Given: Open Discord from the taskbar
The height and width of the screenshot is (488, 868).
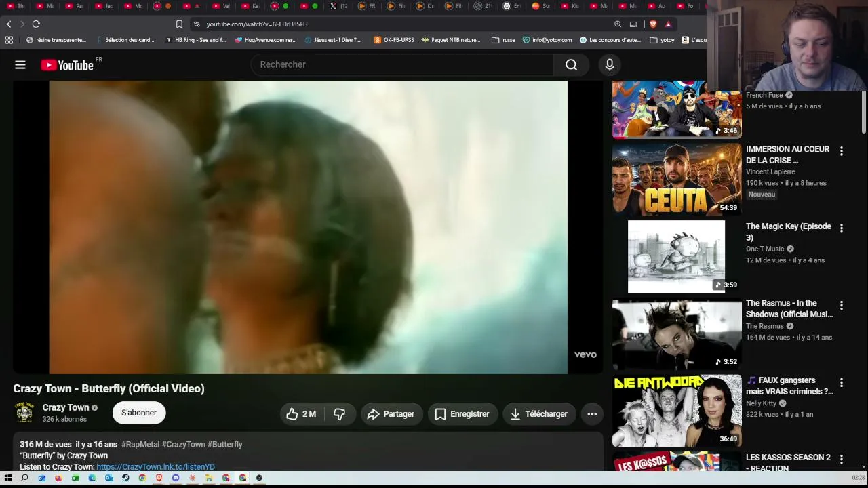Looking at the screenshot, I should tap(176, 478).
